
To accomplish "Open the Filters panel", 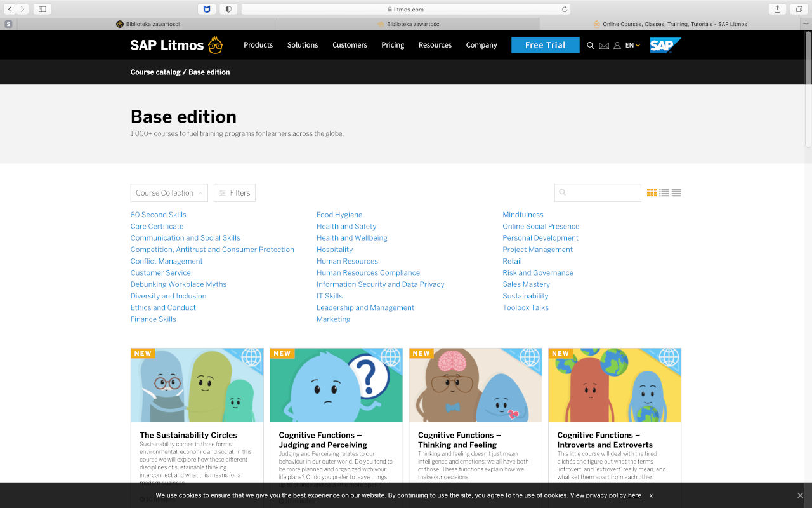I will point(235,193).
